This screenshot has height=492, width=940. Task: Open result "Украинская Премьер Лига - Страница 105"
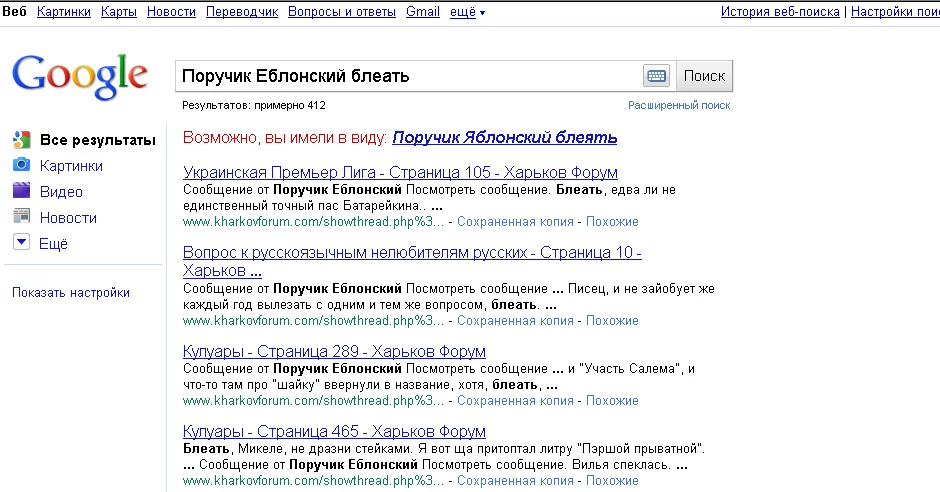coord(400,173)
